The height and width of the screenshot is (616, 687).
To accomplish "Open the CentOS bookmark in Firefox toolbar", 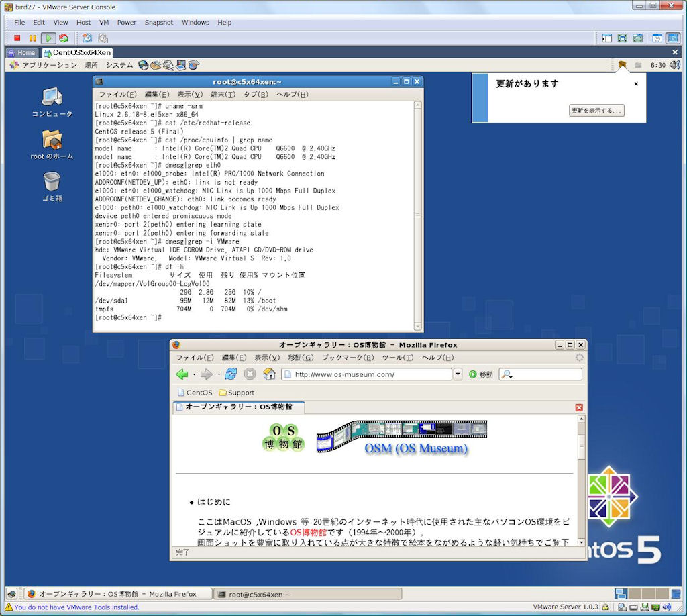I will click(x=195, y=393).
